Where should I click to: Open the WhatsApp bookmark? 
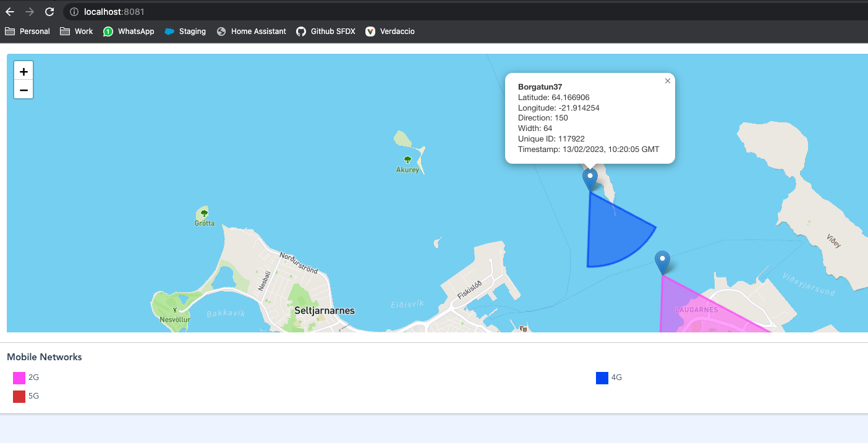point(129,31)
